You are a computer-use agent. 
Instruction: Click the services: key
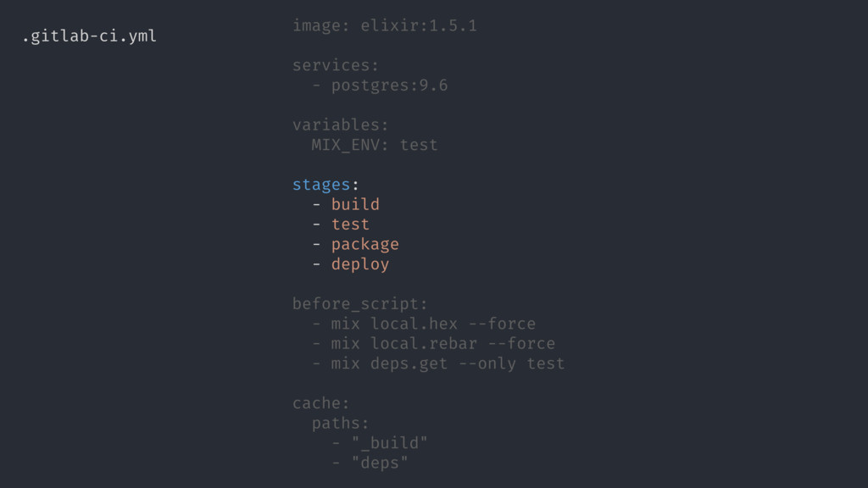[336, 65]
